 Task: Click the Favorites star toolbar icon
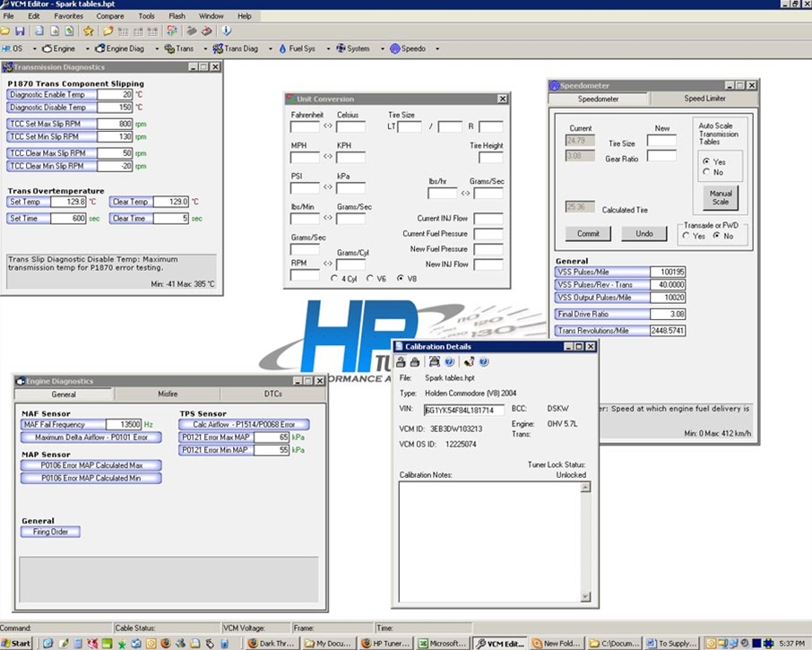88,31
